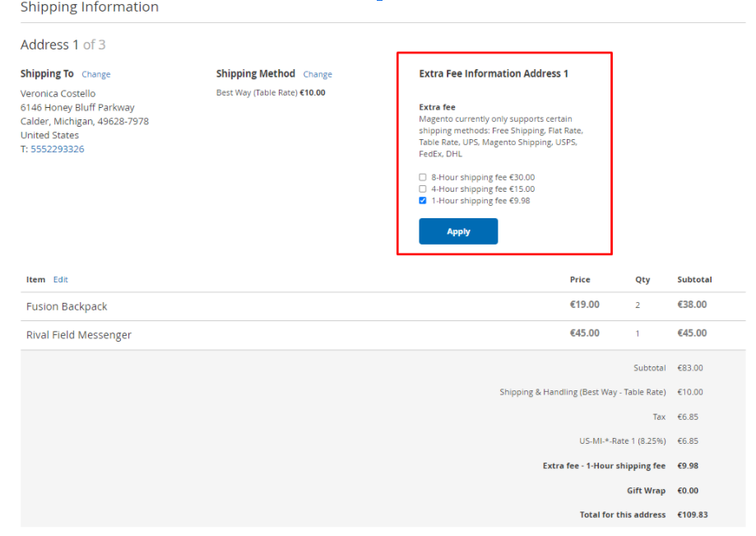The image size is (756, 536).
Task: Click the phone number 5552293326 link
Action: 57,149
